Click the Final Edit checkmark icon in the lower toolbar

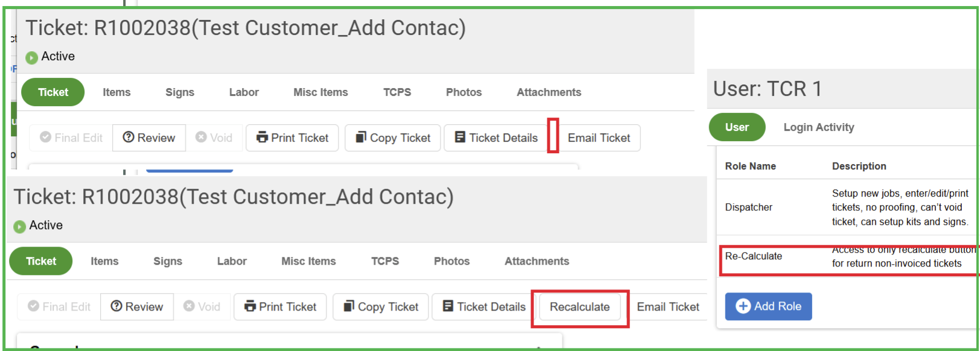(x=33, y=306)
